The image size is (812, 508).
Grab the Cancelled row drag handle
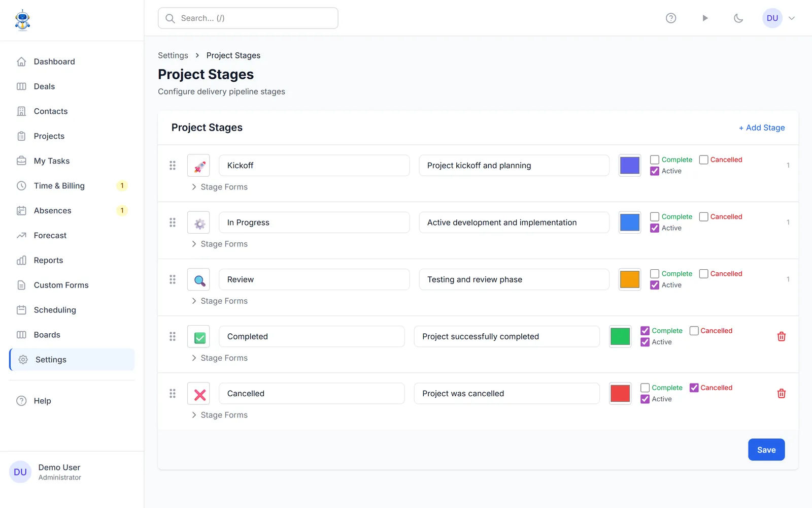coord(173,393)
